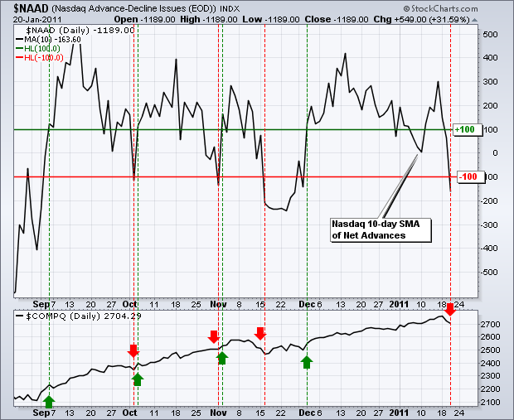Click the $COMPQ (Daily) 2704.29 legend label
This screenshot has width=514, height=420.
pos(79,316)
